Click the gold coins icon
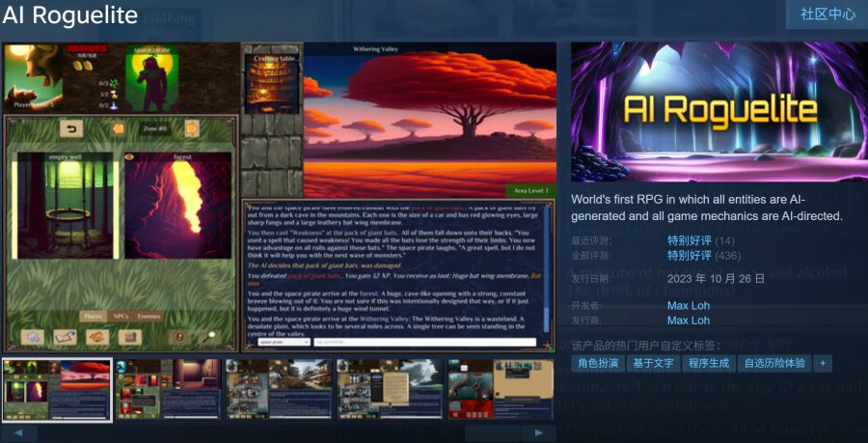The image size is (868, 443). [82, 66]
